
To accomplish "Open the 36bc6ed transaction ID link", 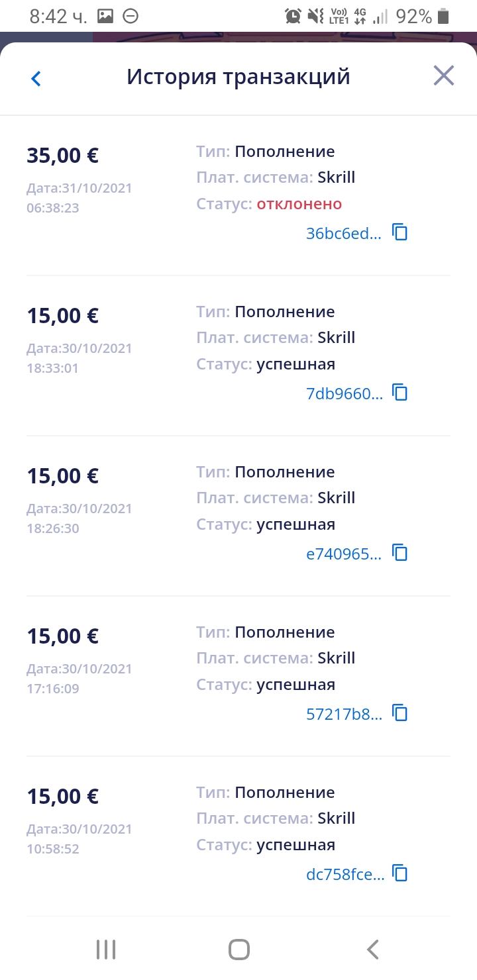I will 343,234.
